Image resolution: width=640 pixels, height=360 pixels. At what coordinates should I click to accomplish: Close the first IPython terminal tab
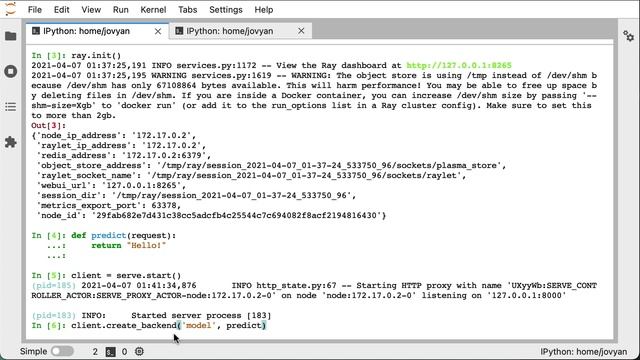[x=158, y=31]
